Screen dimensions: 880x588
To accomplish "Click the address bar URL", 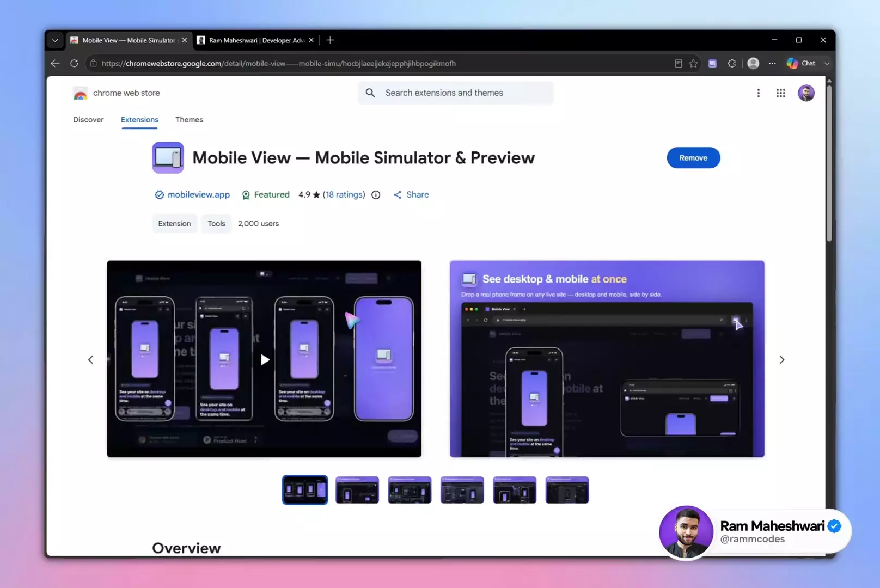I will pyautogui.click(x=278, y=63).
